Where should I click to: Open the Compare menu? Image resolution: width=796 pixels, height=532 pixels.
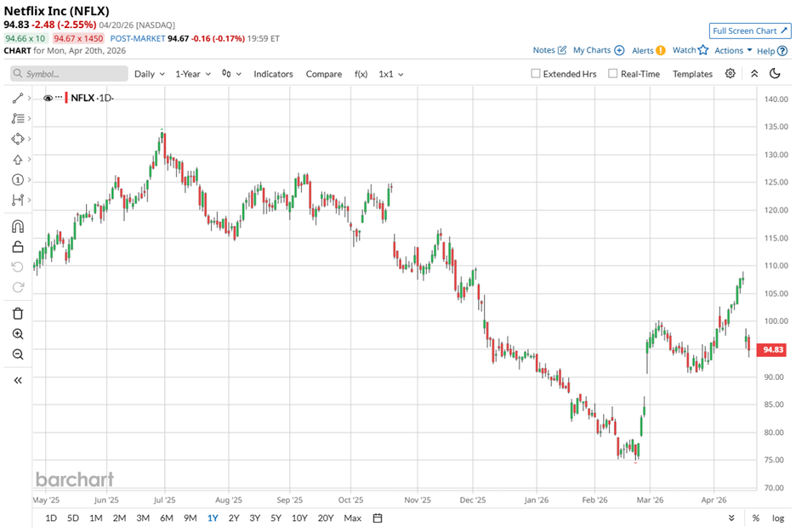tap(323, 74)
